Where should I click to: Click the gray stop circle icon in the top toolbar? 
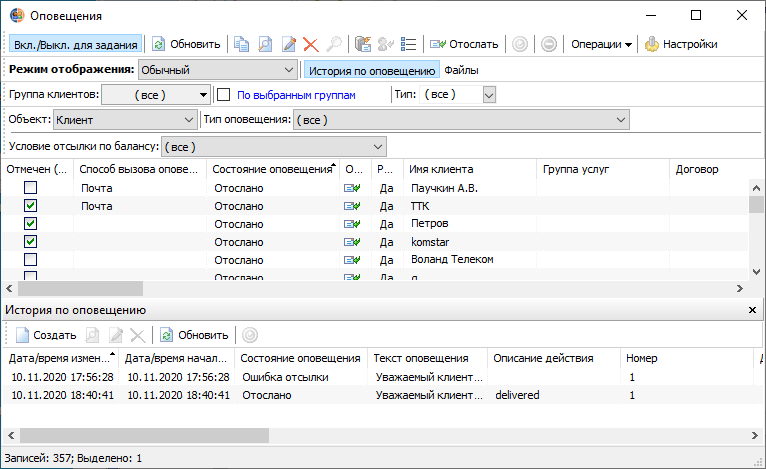pos(549,44)
